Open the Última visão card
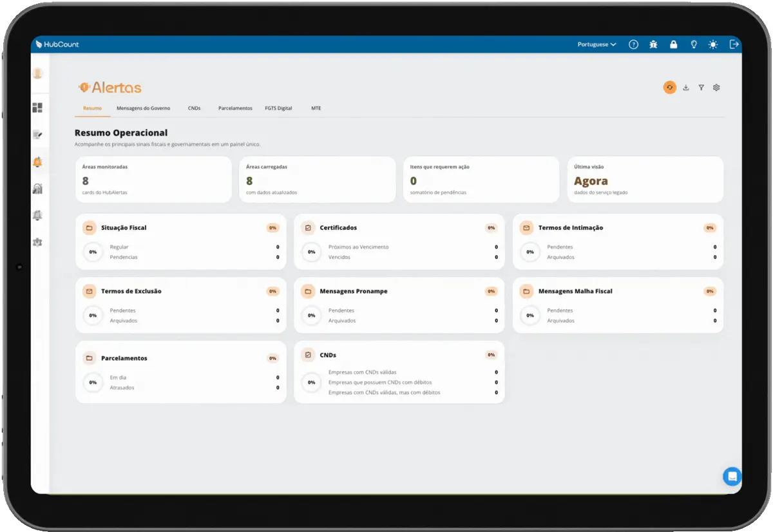Viewport: 773px width, 532px height. (x=645, y=180)
